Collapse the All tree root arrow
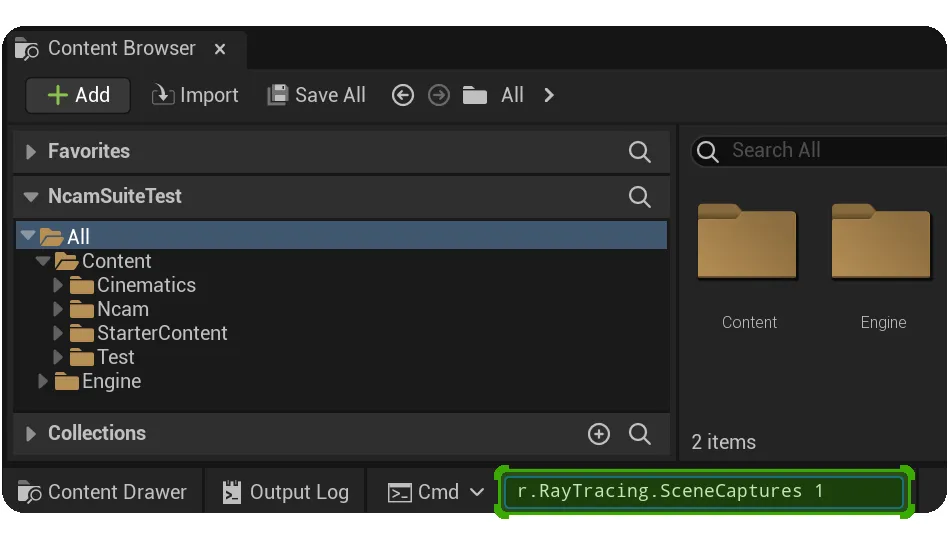The image size is (949, 540). click(27, 235)
